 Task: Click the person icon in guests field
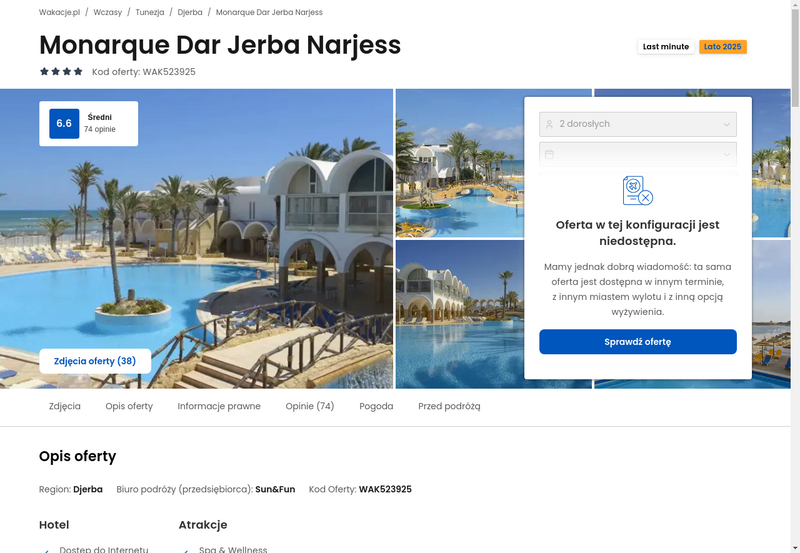coord(549,124)
